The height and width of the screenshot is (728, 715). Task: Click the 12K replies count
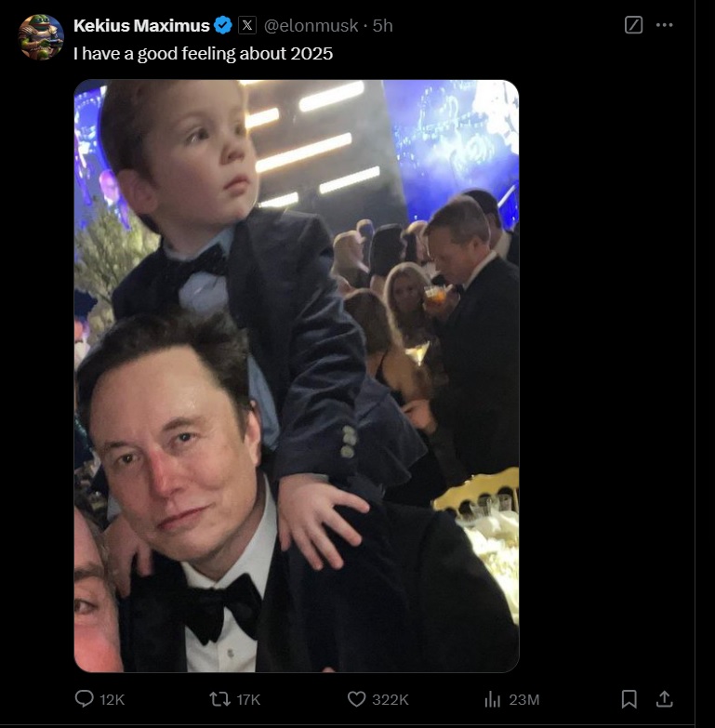(112, 700)
